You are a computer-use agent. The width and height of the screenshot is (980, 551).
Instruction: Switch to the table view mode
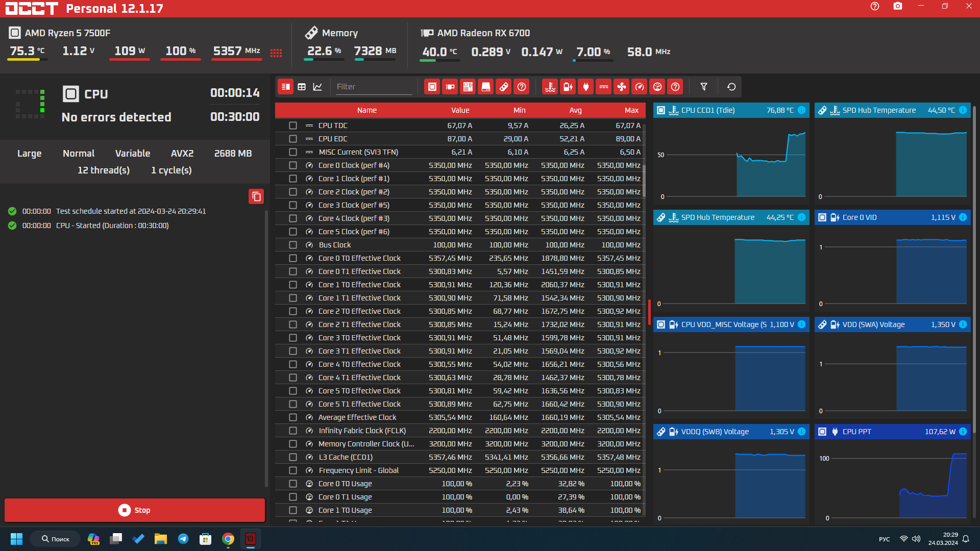coord(302,87)
